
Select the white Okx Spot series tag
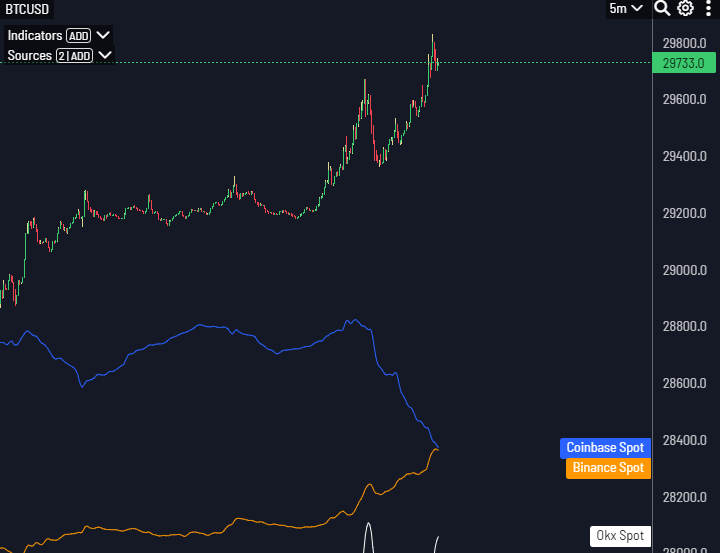point(620,536)
